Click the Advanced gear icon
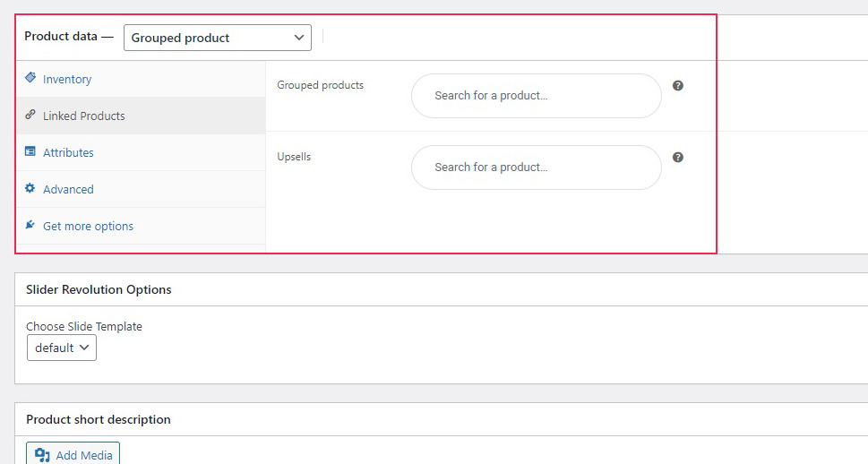 (30, 188)
